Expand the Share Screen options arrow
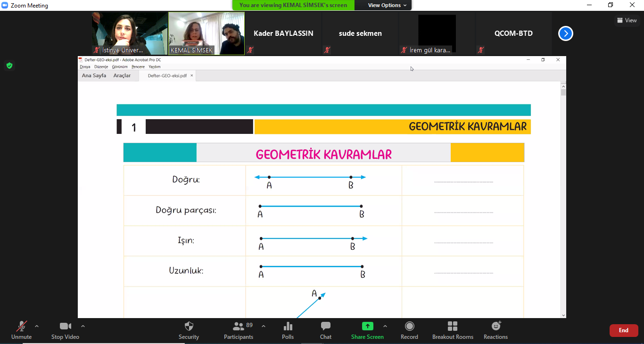Screen dimensions: 644x344 pyautogui.click(x=385, y=326)
